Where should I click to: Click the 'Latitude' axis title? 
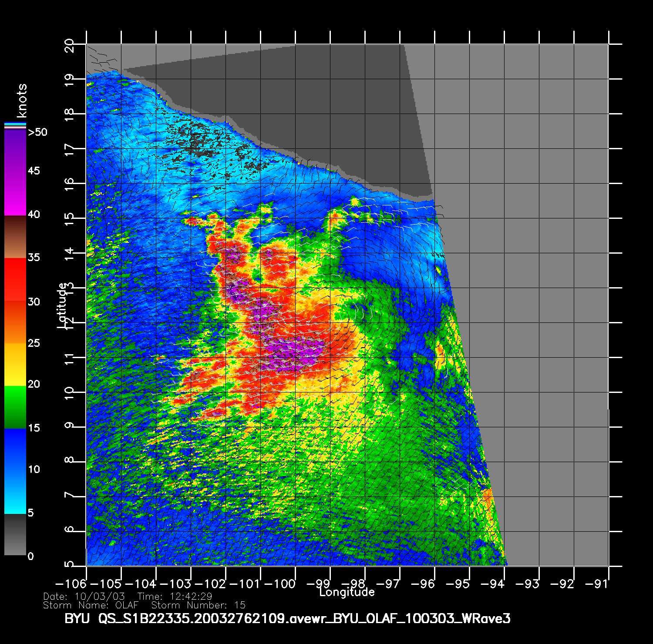[62, 305]
